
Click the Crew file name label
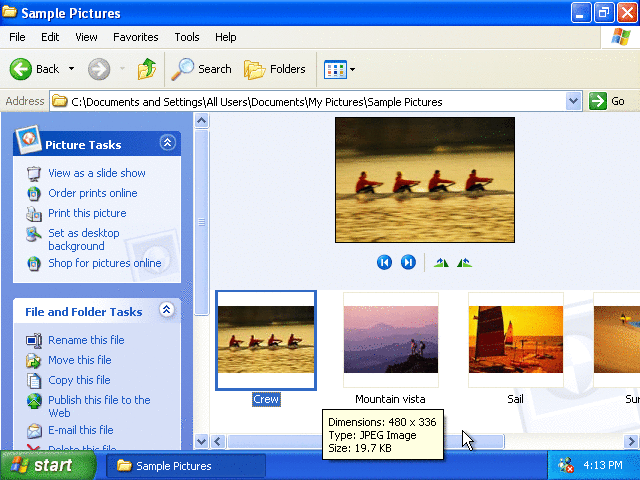pos(266,399)
